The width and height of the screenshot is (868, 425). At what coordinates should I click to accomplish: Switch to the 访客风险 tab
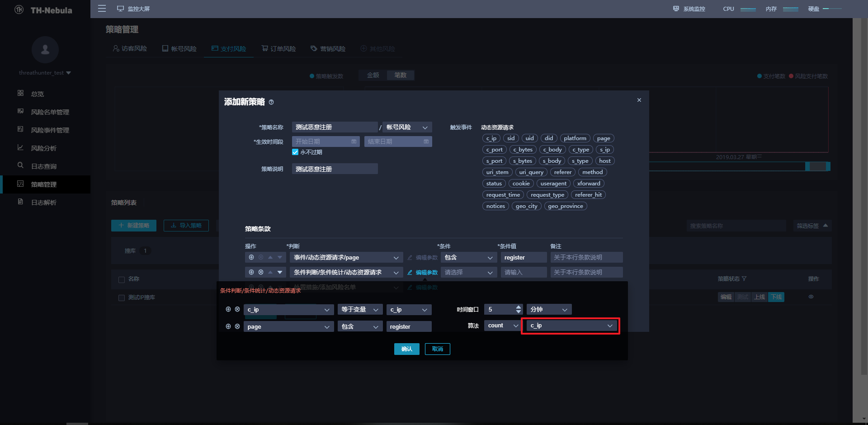point(130,48)
